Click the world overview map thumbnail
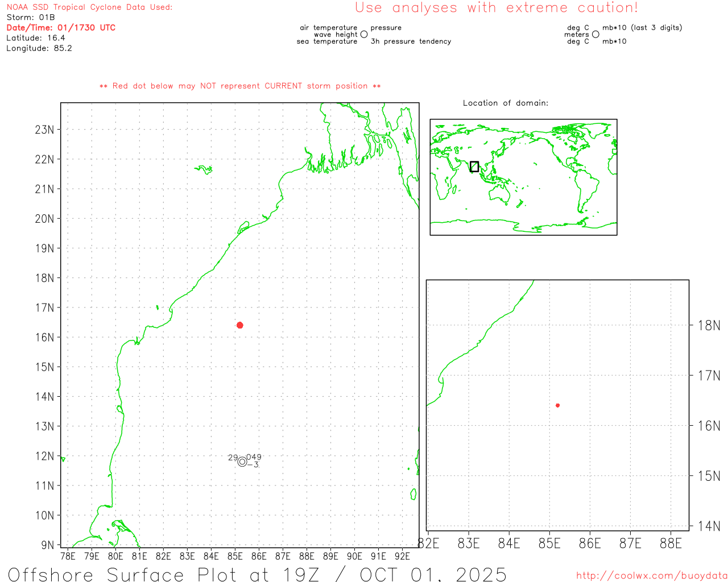This screenshot has width=728, height=582. (x=523, y=177)
